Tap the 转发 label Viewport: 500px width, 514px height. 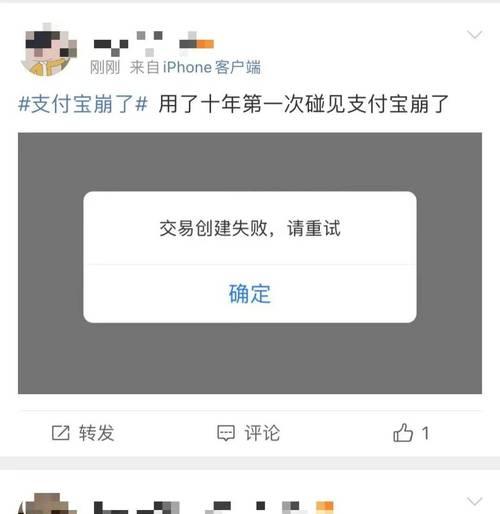coord(97,433)
